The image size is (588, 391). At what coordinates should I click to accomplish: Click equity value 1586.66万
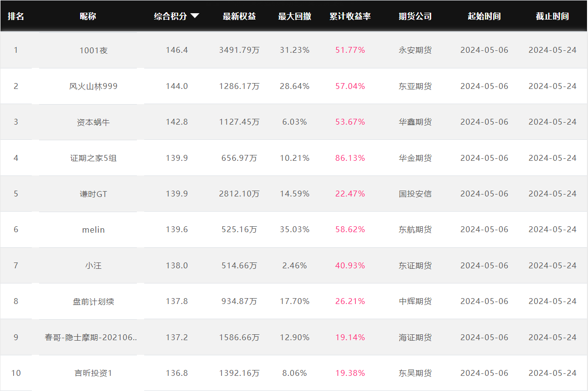pyautogui.click(x=239, y=337)
